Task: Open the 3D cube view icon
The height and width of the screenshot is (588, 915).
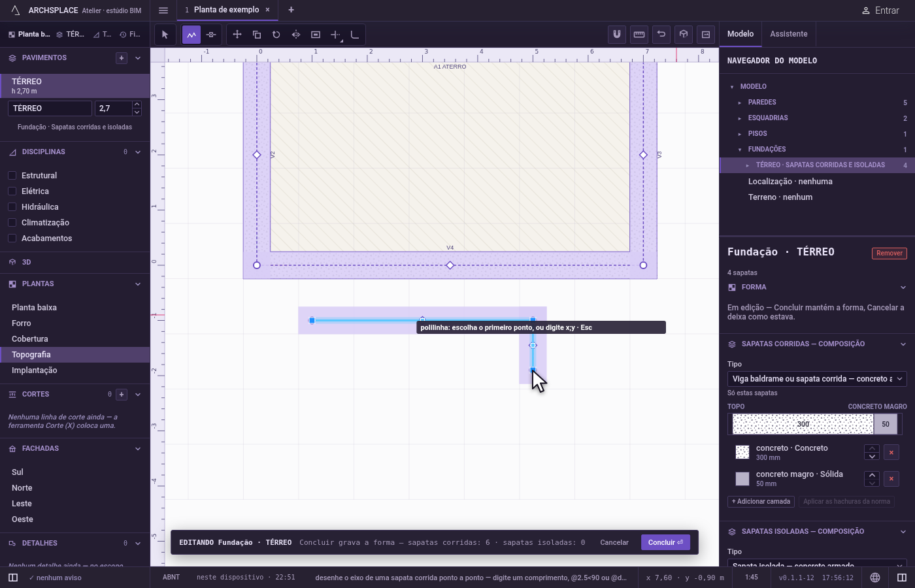Action: 684,34
